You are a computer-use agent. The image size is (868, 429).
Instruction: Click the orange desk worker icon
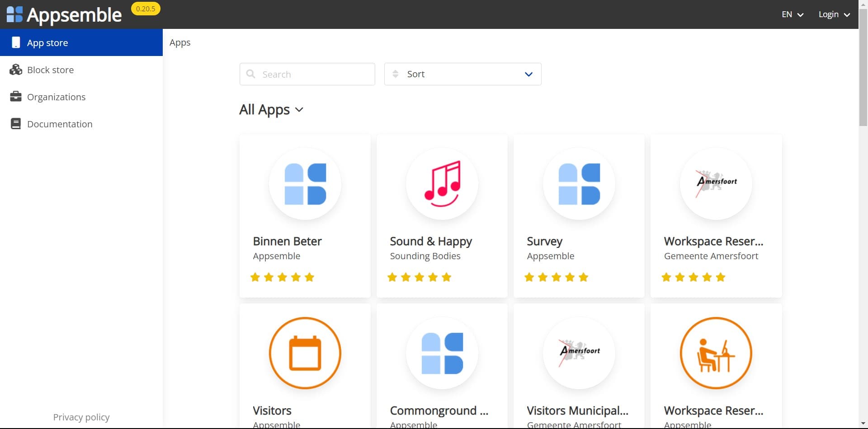tap(716, 353)
